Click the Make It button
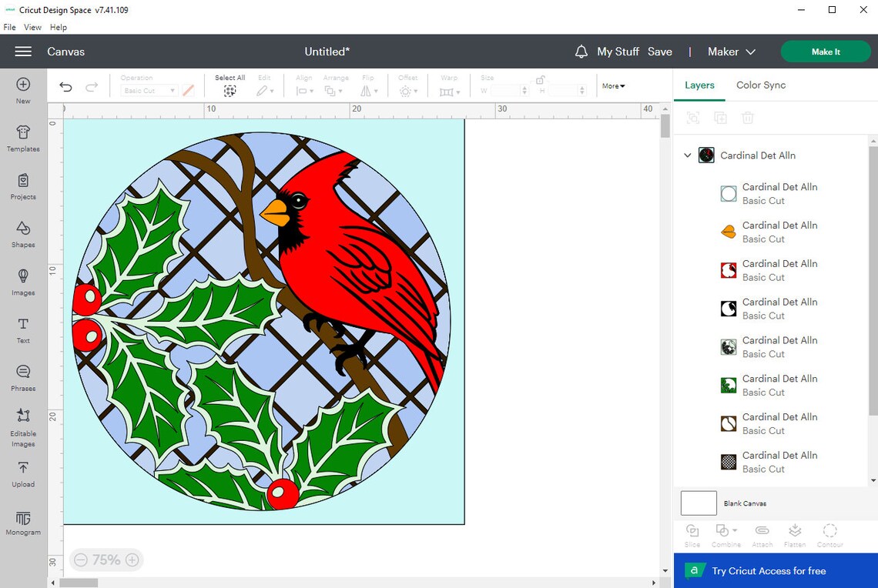Image resolution: width=878 pixels, height=588 pixels. pos(826,52)
